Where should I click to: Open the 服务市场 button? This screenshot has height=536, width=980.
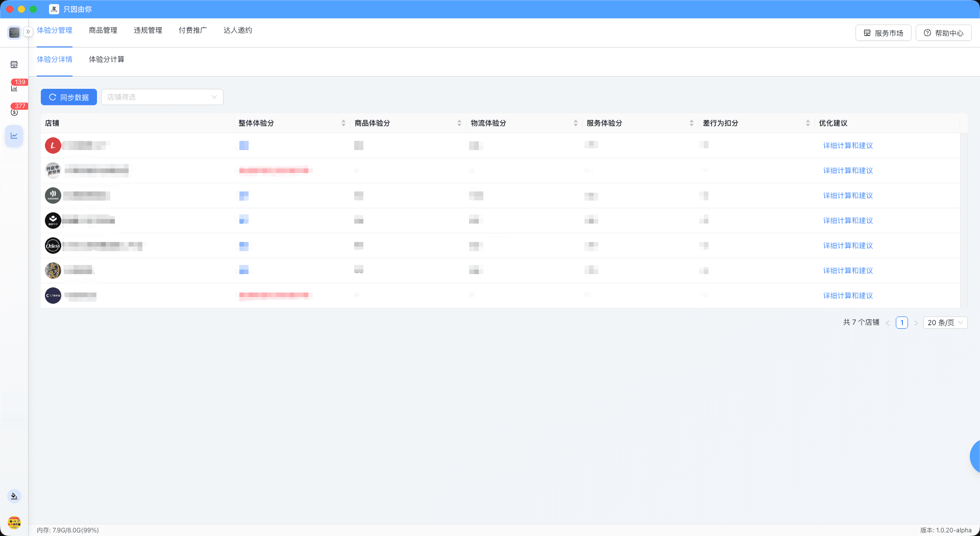pos(884,33)
